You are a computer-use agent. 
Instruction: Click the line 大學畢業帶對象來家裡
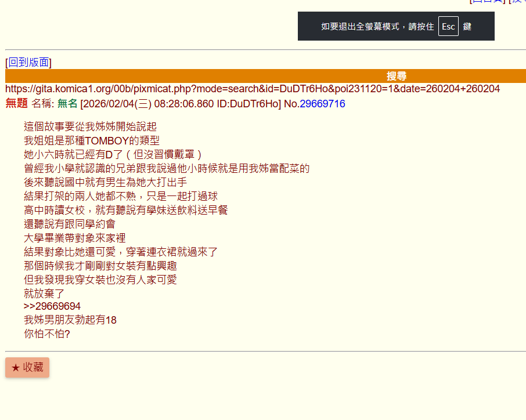(74, 238)
